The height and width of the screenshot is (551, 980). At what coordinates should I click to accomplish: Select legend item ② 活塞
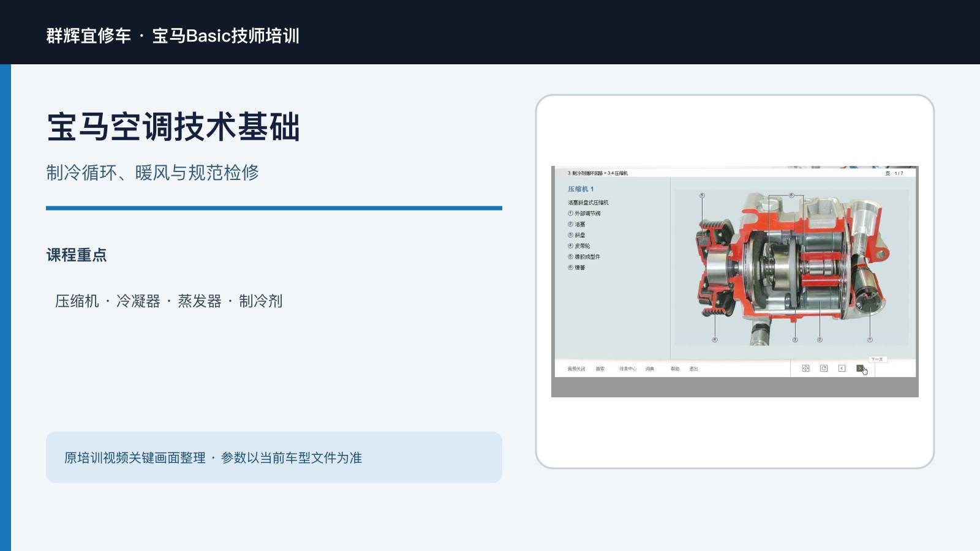click(x=576, y=225)
